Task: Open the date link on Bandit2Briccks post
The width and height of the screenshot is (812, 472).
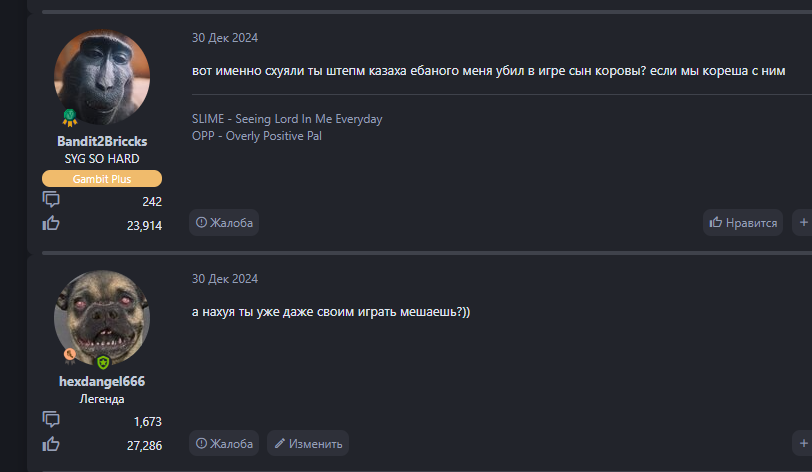Action: [x=225, y=38]
